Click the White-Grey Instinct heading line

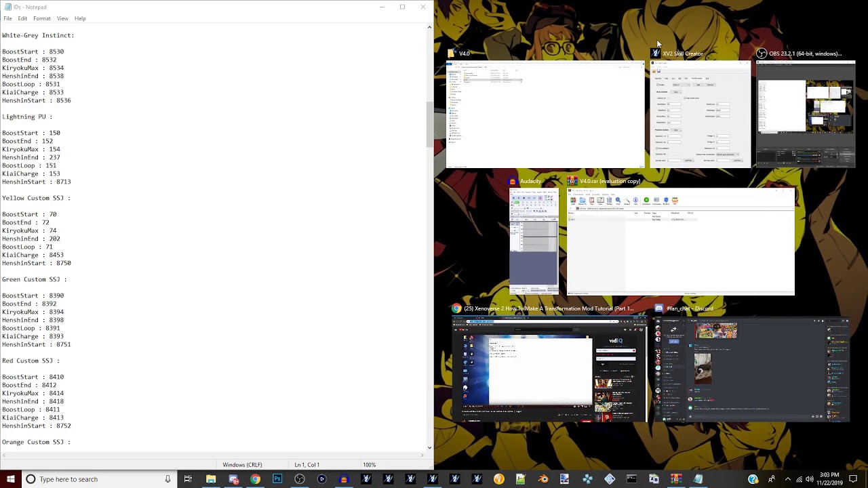tap(38, 35)
